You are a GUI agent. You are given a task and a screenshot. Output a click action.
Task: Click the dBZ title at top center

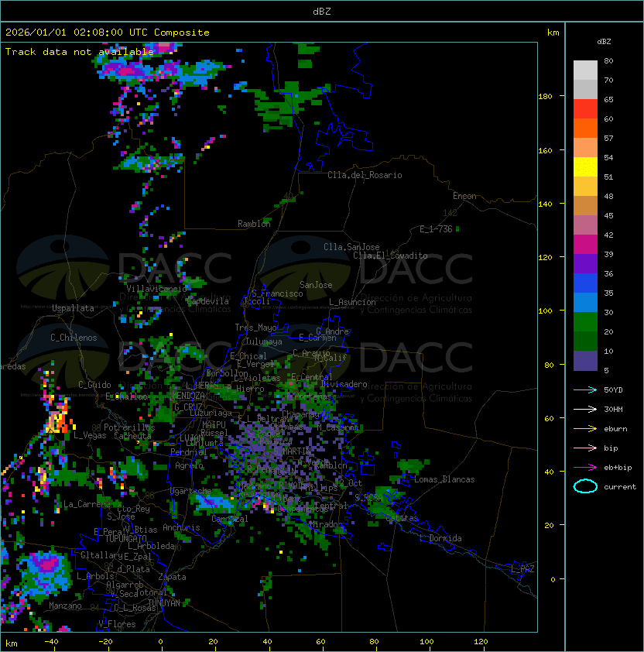tap(322, 11)
